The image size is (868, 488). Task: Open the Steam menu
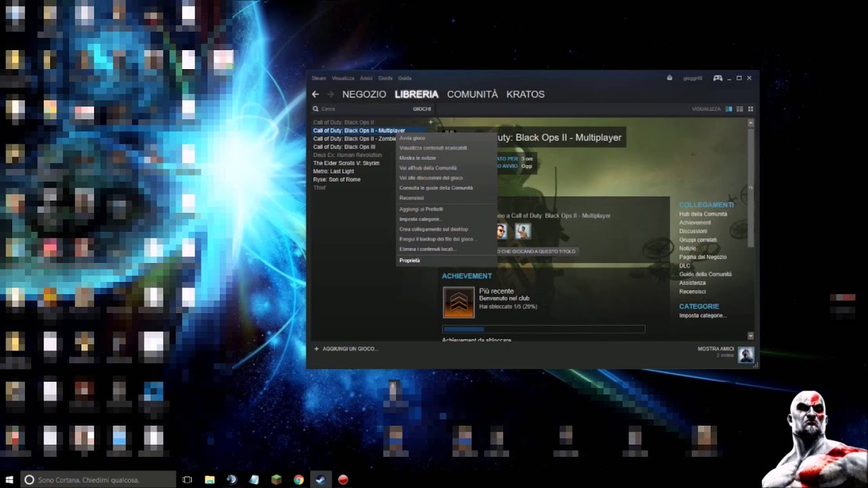click(319, 78)
